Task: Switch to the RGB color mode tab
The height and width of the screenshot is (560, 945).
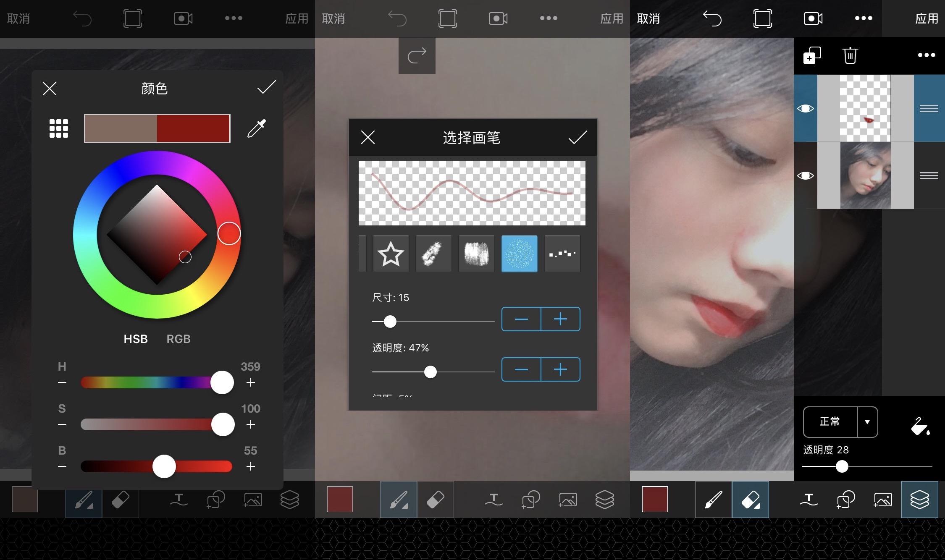Action: pyautogui.click(x=178, y=339)
